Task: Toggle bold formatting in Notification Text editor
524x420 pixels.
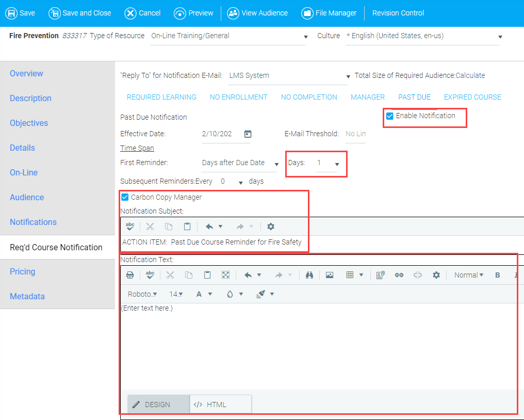Action: (x=498, y=275)
